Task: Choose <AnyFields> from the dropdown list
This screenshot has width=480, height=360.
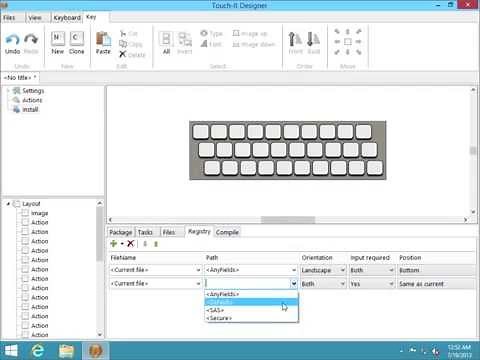Action: (x=251, y=294)
